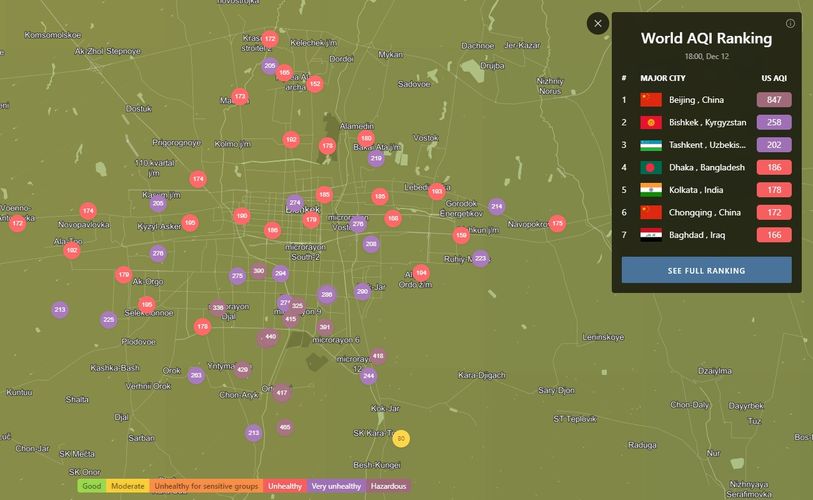Select the 214 marker near Gorodok Energetikov
The width and height of the screenshot is (813, 500).
[496, 207]
